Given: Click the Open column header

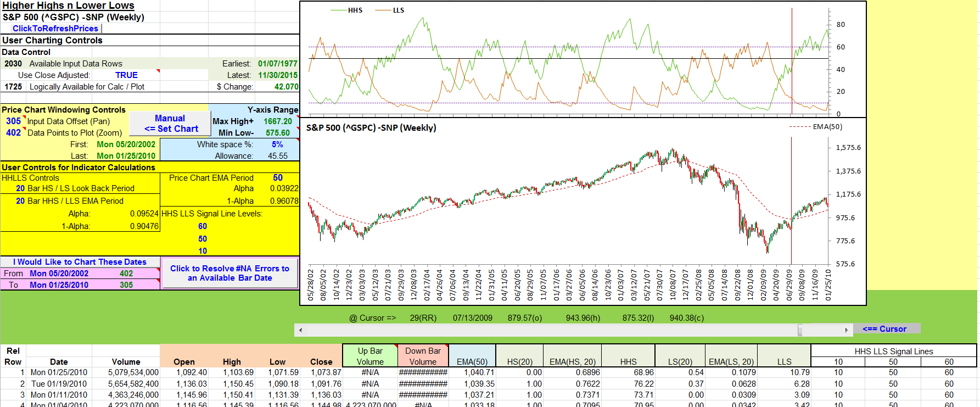Looking at the screenshot, I should tap(184, 362).
